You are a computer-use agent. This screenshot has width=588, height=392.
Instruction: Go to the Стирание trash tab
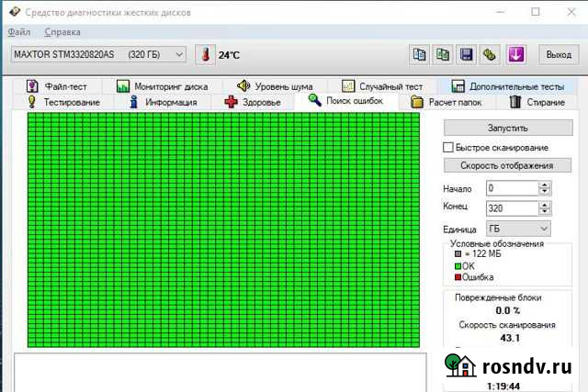(x=538, y=102)
